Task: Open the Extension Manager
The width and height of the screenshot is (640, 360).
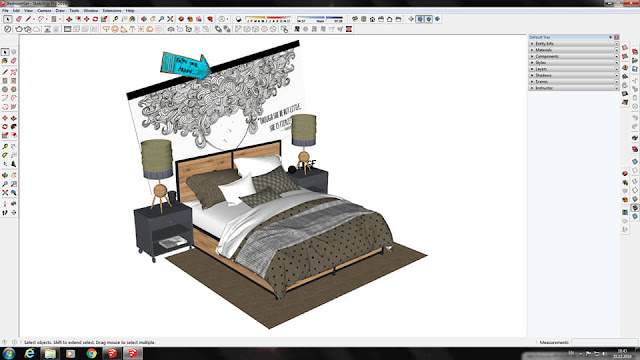Action: [210, 19]
